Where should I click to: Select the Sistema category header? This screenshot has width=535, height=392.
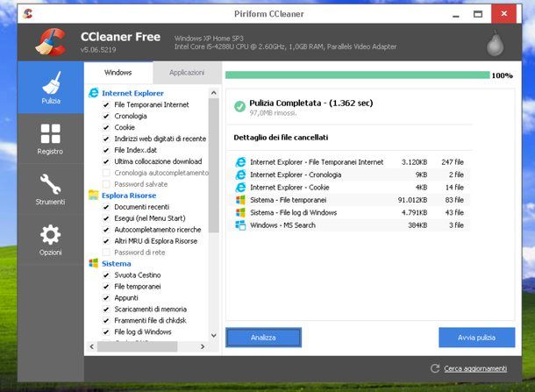117,264
